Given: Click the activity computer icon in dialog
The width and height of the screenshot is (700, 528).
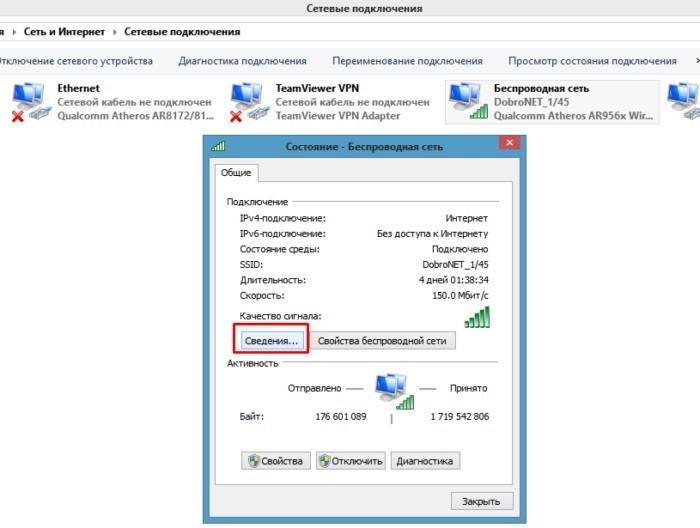Looking at the screenshot, I should [394, 391].
